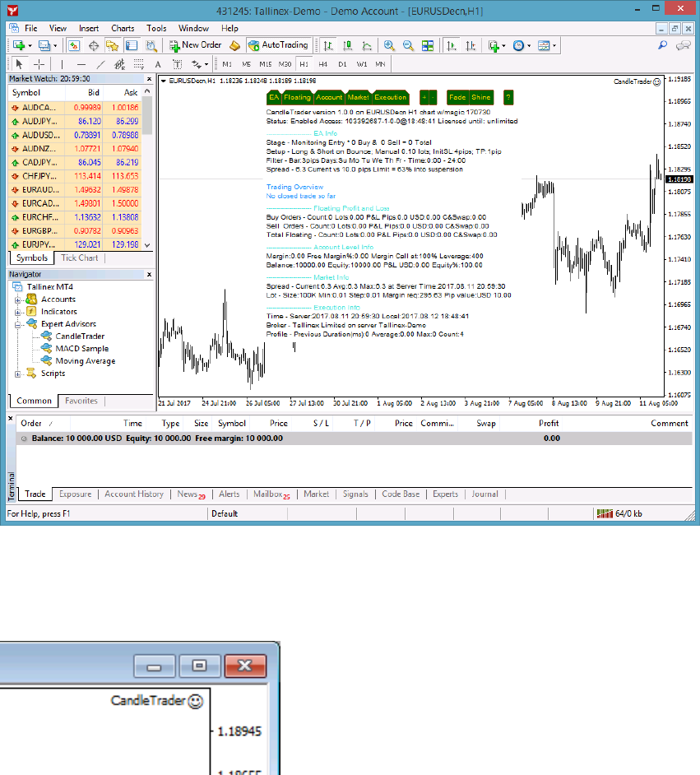
Task: Open the New Chart dropdown arrow
Action: pyautogui.click(x=30, y=46)
